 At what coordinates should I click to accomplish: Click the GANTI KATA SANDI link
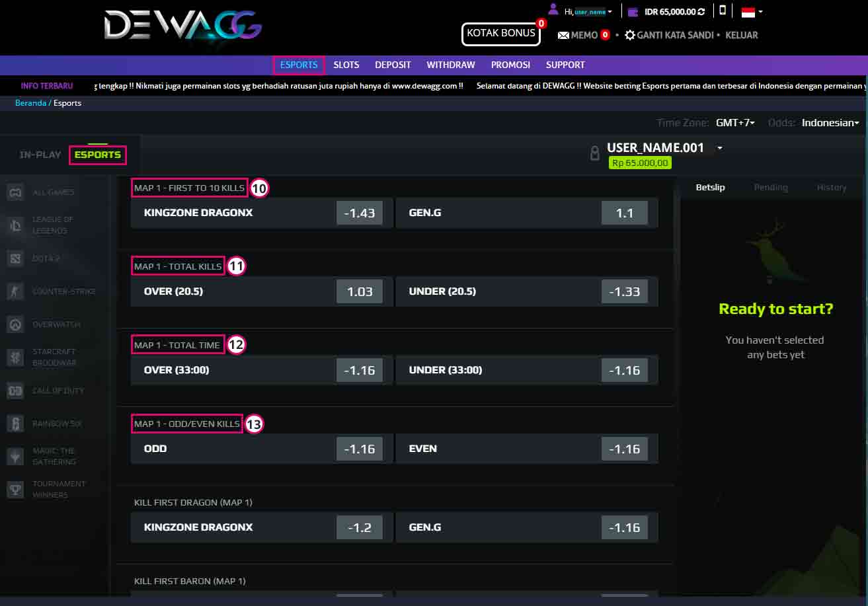pyautogui.click(x=675, y=35)
